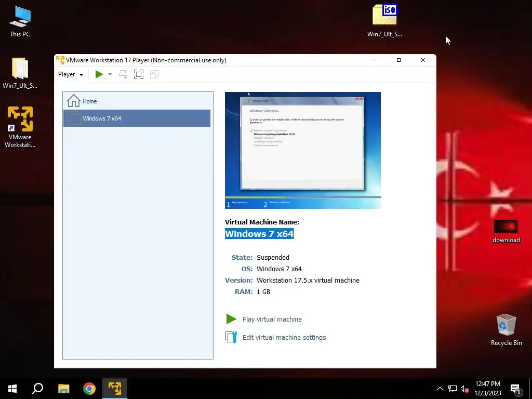532x399 pixels.
Task: Select Windows 7 x64 in library list
Action: tap(137, 118)
